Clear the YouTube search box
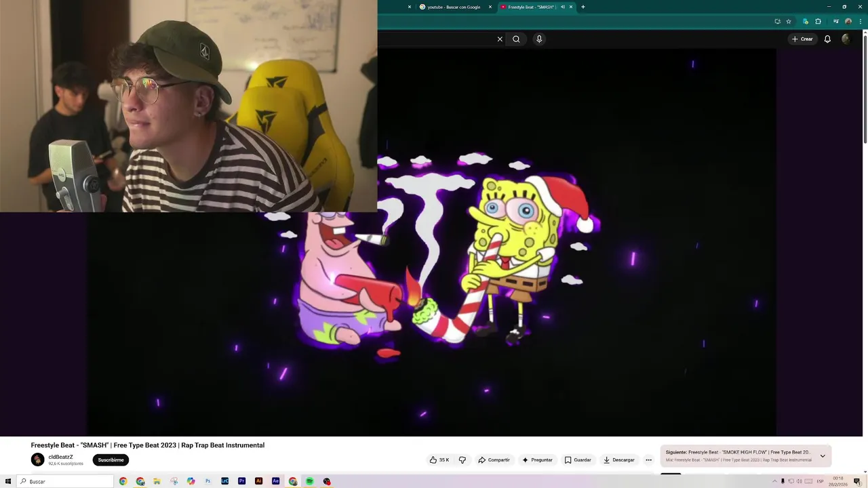 click(x=500, y=39)
